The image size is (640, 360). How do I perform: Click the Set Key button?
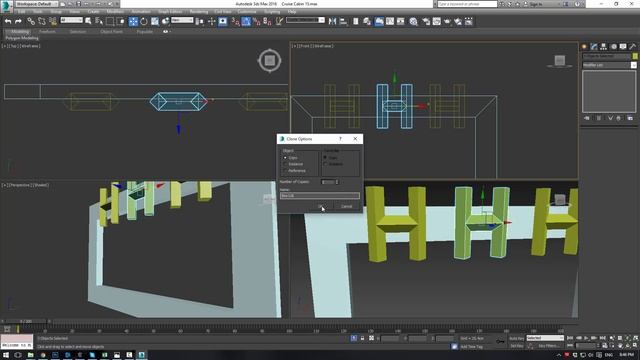[517, 346]
